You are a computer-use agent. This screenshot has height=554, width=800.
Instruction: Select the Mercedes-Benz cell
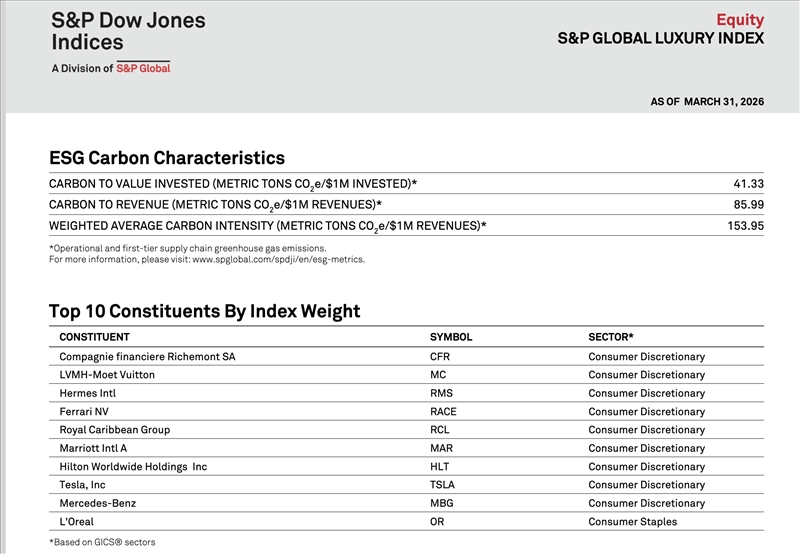pyautogui.click(x=98, y=503)
